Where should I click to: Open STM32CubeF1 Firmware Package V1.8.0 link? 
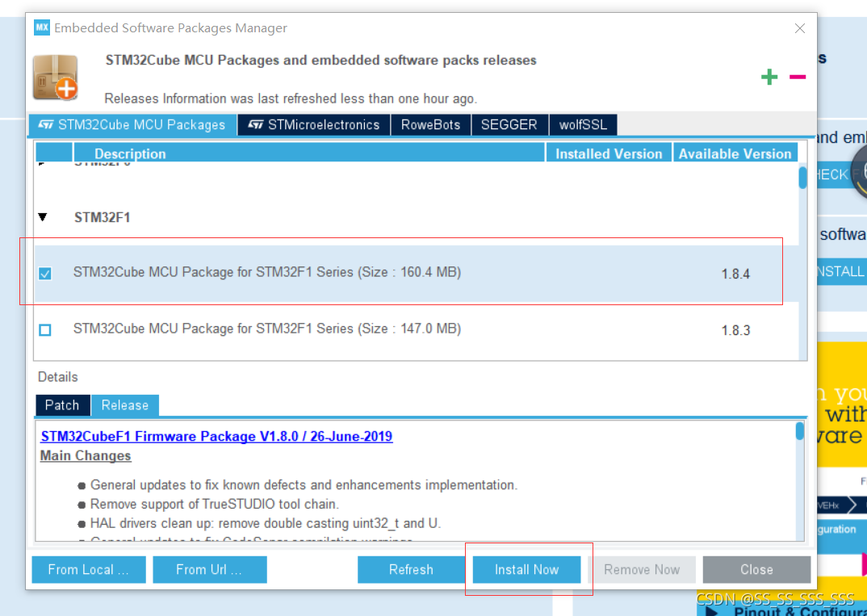pos(216,436)
